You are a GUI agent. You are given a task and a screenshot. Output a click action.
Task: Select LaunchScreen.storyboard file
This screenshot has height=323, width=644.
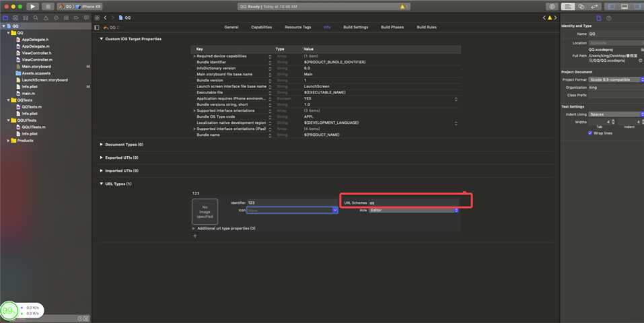click(x=44, y=80)
